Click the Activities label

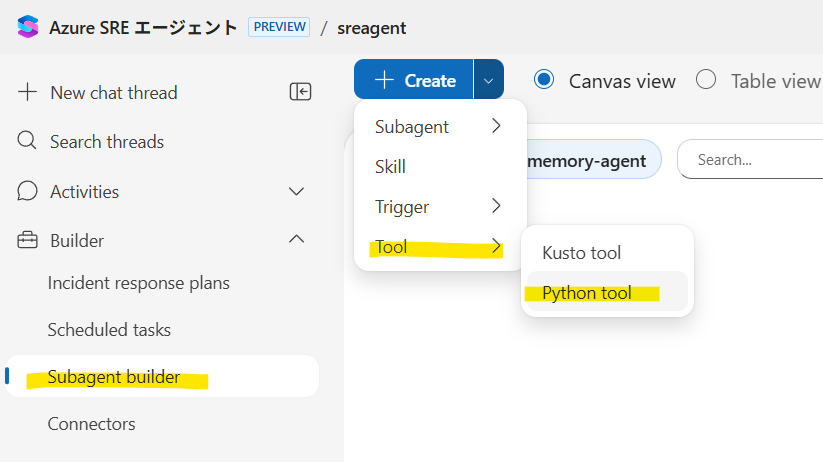click(85, 192)
